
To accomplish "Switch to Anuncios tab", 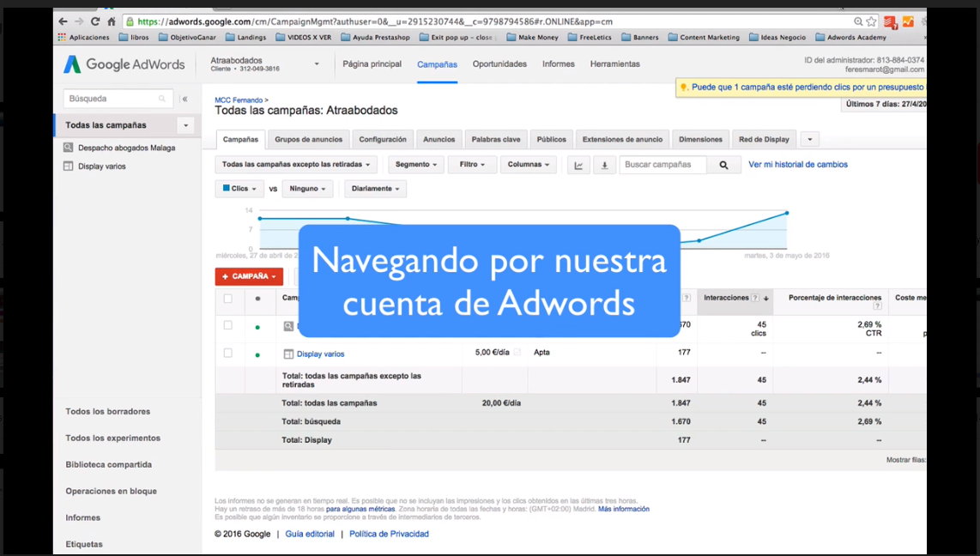I will (x=439, y=139).
